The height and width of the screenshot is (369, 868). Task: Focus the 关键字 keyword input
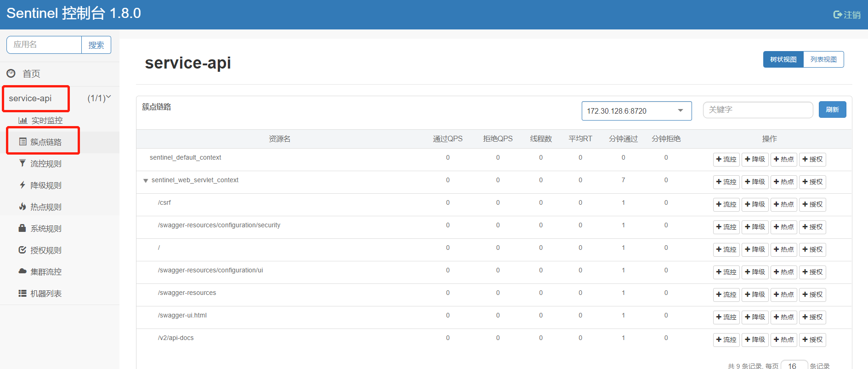[x=758, y=110]
